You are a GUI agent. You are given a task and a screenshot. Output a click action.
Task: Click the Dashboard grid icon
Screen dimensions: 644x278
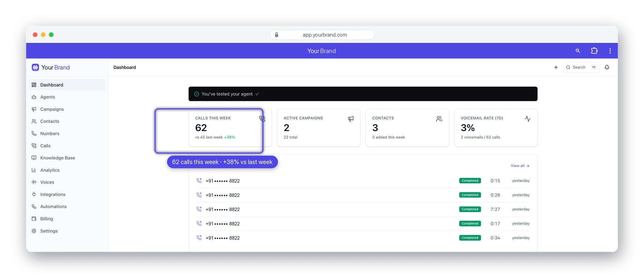click(34, 85)
